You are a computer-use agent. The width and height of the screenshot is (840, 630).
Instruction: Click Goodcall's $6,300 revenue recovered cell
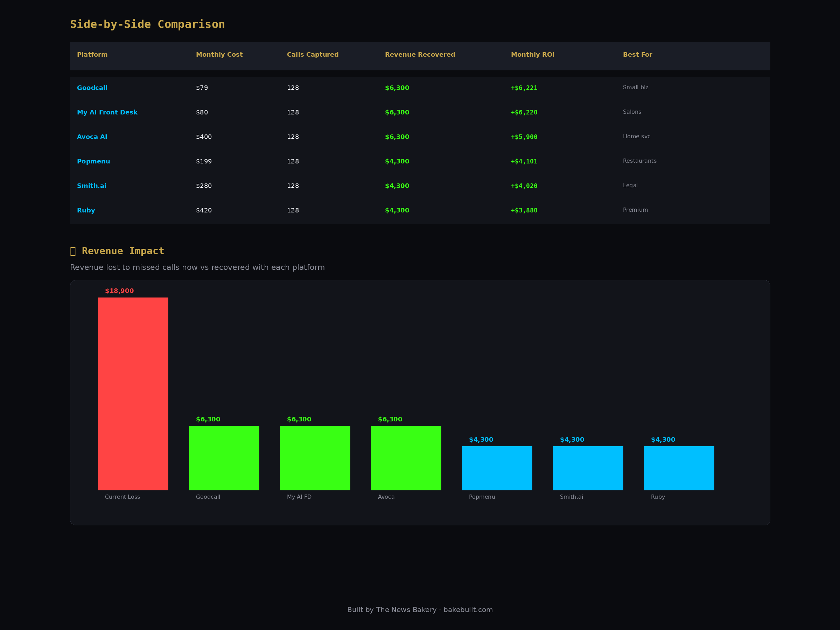pyautogui.click(x=397, y=88)
